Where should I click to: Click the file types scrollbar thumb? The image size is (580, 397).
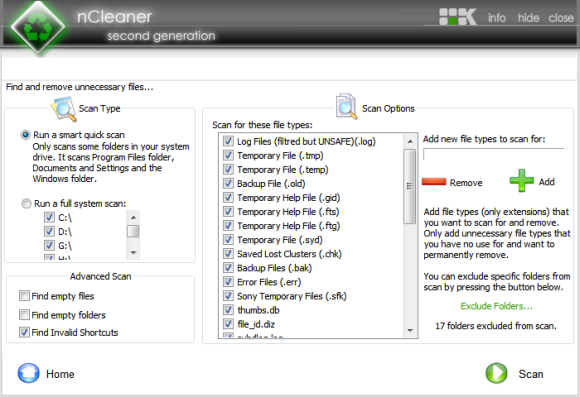click(x=409, y=186)
